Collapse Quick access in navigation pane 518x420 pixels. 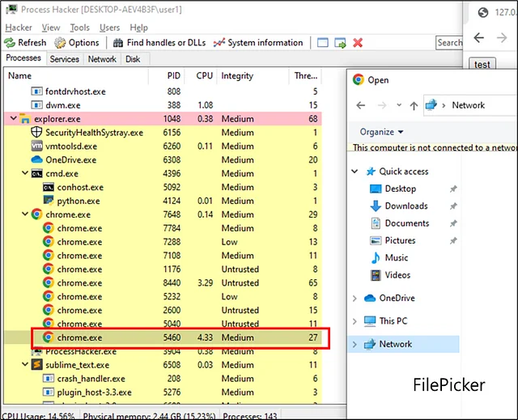point(355,172)
